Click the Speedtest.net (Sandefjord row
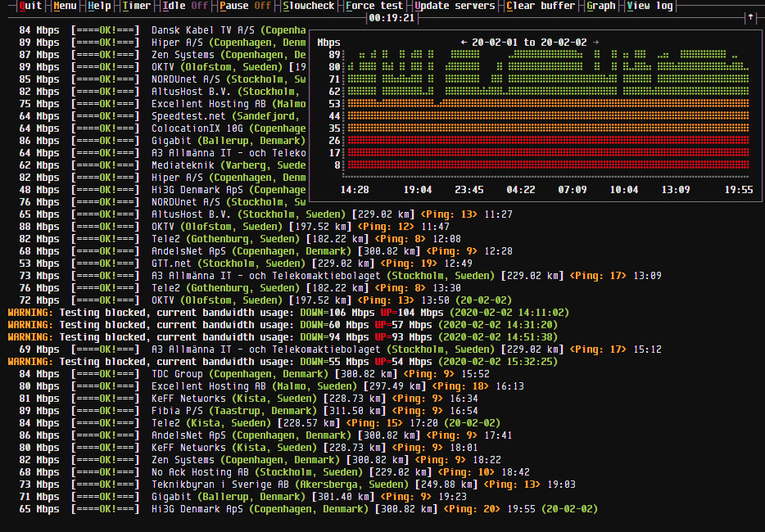Screen dimensions: 765x532 pyautogui.click(x=162, y=116)
